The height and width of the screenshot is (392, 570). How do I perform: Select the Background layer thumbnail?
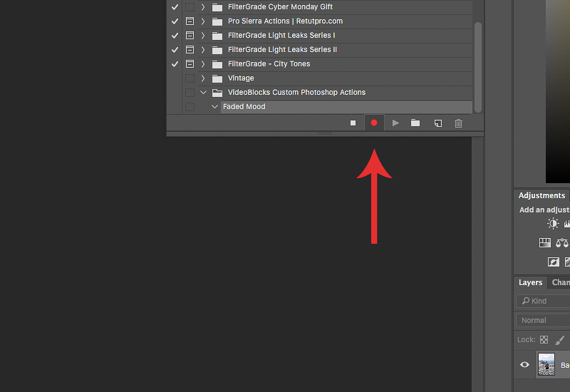point(546,364)
